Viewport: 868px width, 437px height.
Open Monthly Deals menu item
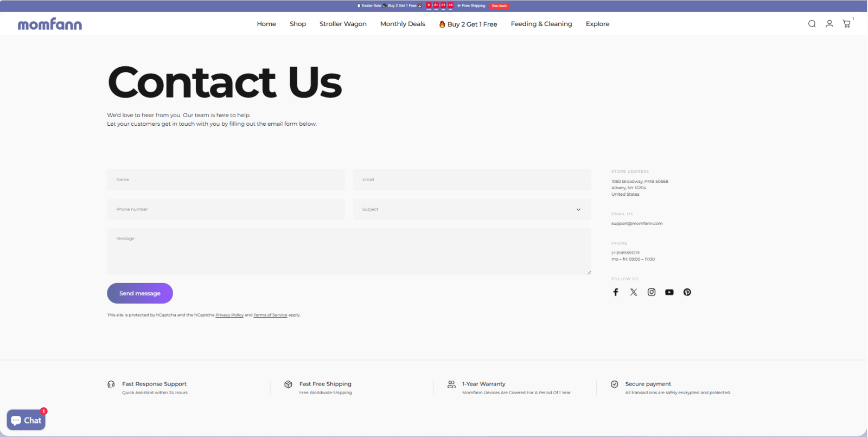coord(403,24)
